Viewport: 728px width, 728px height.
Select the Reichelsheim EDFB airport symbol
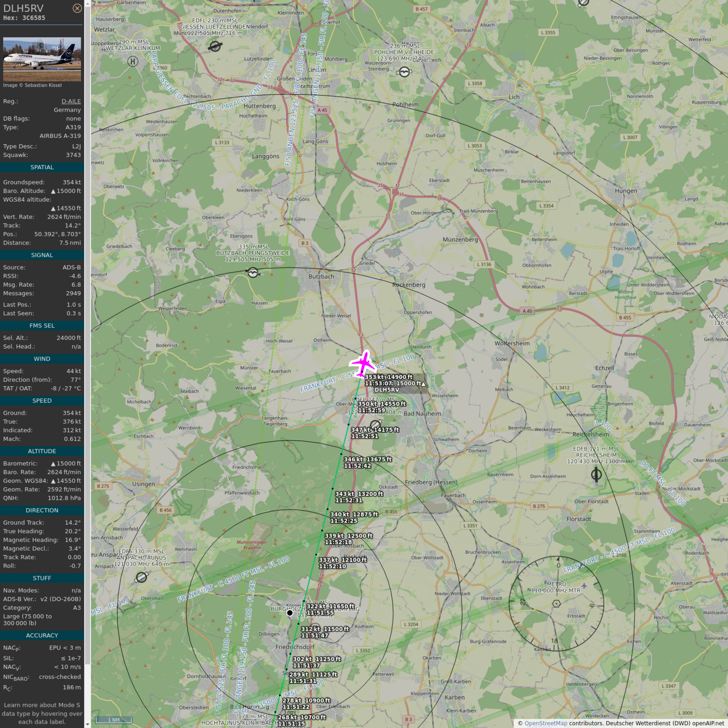596,474
